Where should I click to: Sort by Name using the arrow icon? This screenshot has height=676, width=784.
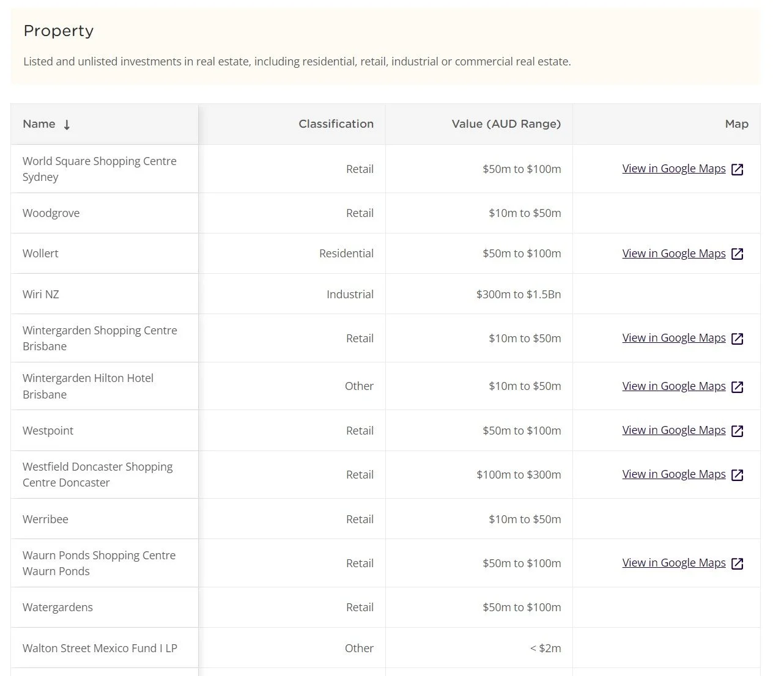click(x=67, y=125)
